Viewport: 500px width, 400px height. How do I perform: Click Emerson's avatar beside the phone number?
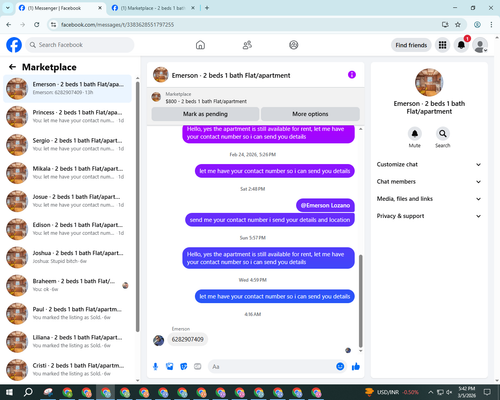coord(158,340)
